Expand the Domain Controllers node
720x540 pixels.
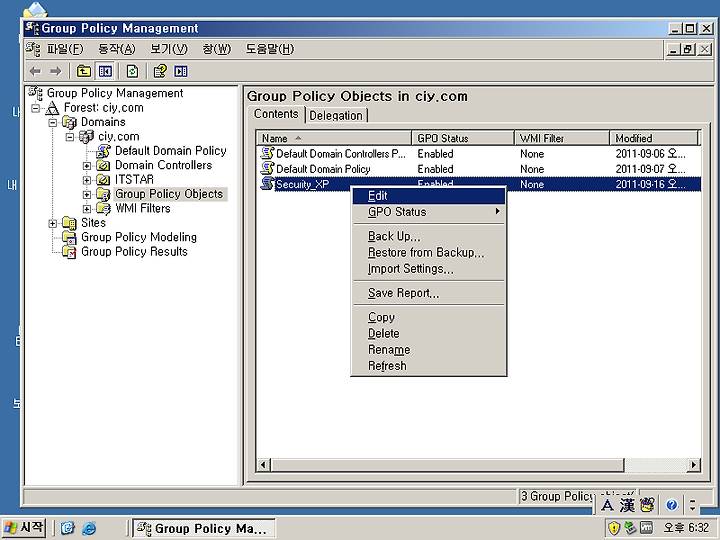[87, 165]
